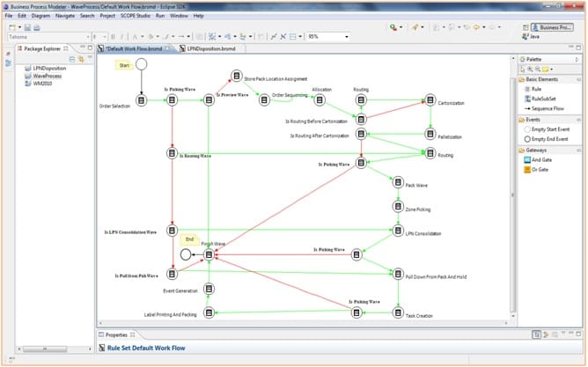
Task: Open the SCOPE Studio menu
Action: coord(135,16)
